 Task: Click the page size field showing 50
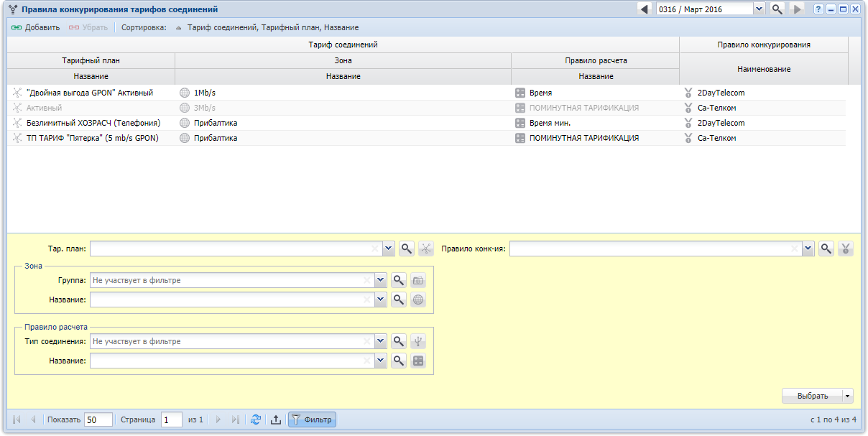[98, 420]
